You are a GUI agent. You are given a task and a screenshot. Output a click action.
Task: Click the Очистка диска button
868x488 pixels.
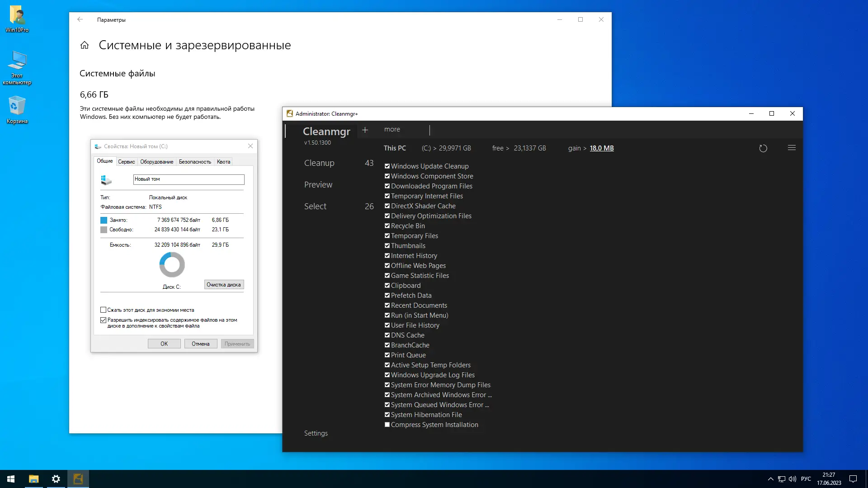[224, 285]
